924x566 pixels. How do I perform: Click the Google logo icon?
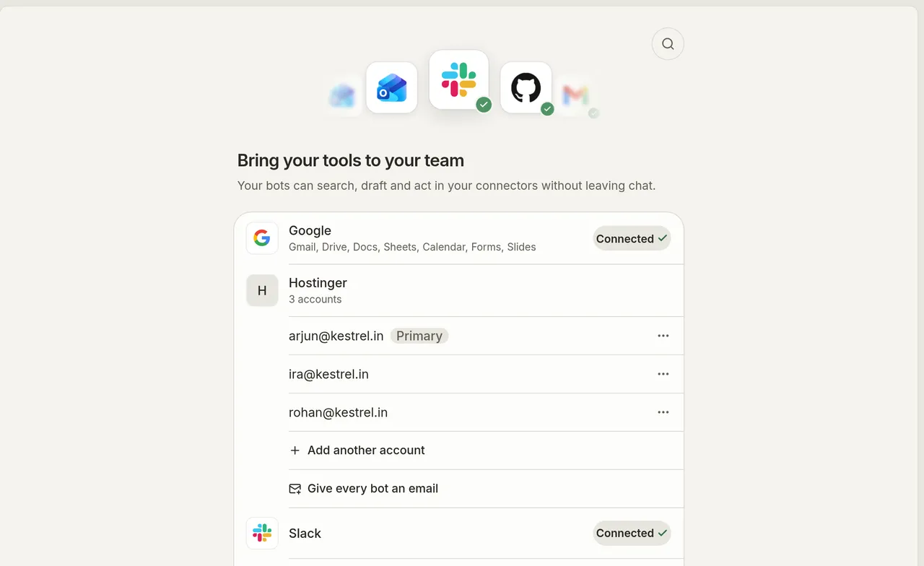[262, 238]
